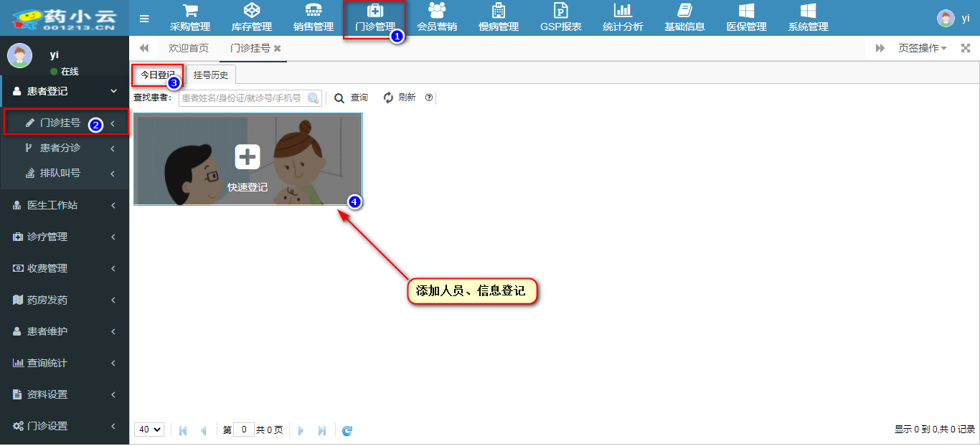Switch to the 欢迎首页 tab

pyautogui.click(x=189, y=48)
